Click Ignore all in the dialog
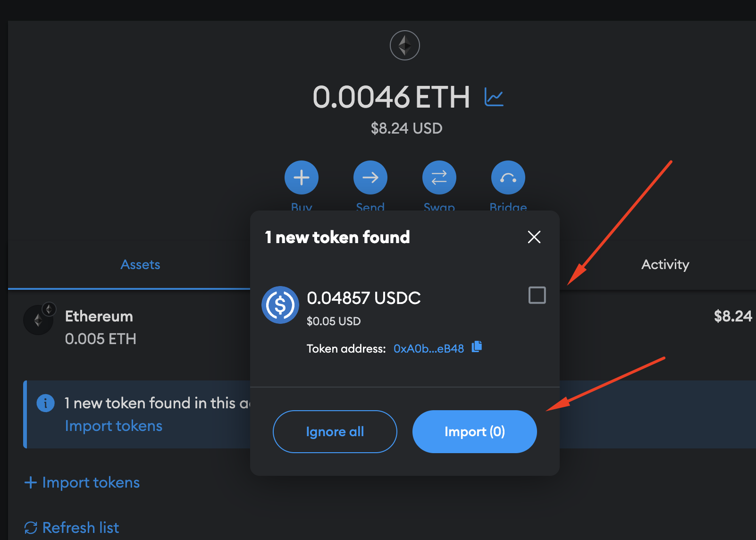The width and height of the screenshot is (756, 540). coord(335,431)
